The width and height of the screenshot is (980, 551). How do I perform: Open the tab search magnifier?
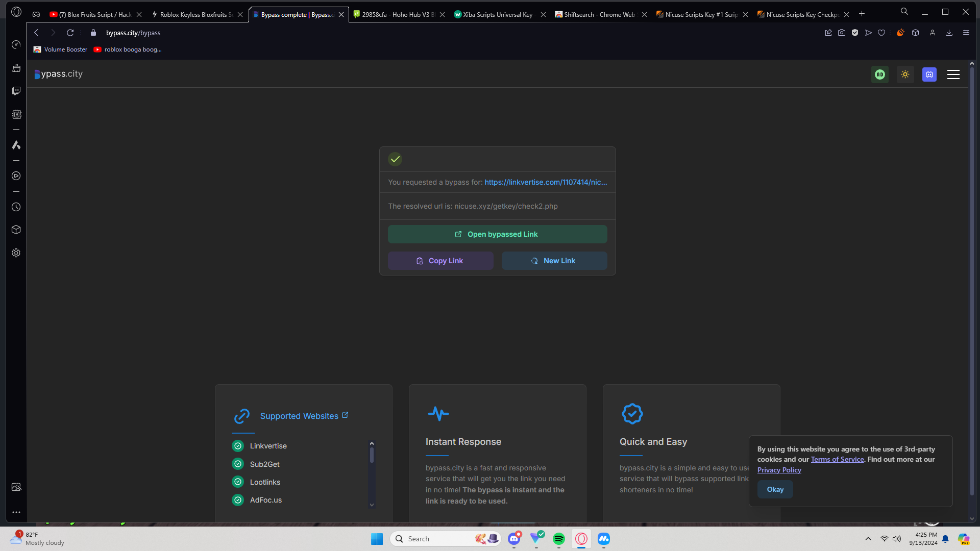904,12
